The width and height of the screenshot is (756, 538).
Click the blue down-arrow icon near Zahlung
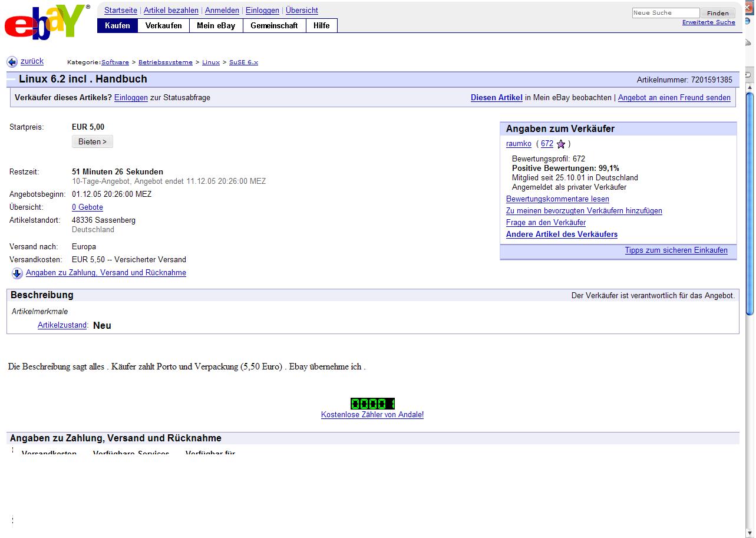(x=17, y=273)
